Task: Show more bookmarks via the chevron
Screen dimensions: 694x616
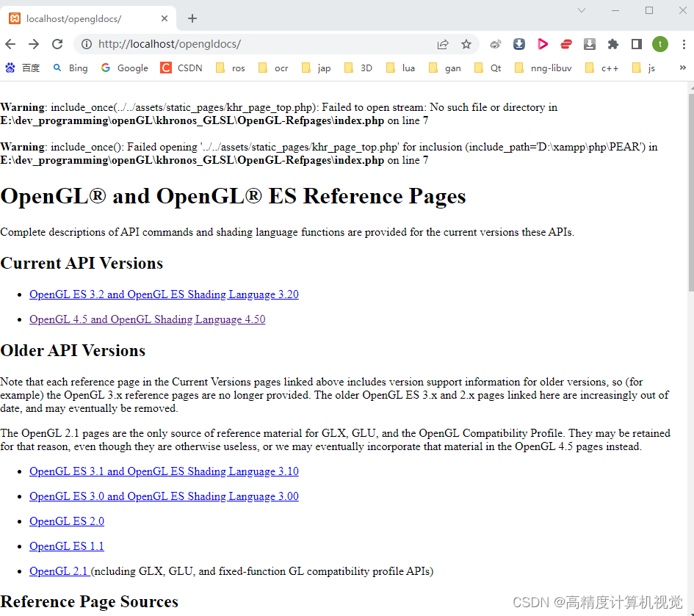Action: pyautogui.click(x=682, y=68)
